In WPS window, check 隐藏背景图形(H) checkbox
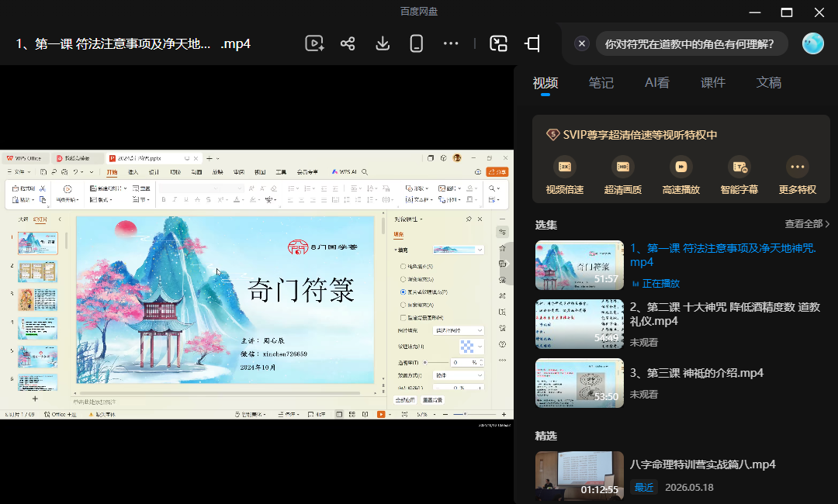The width and height of the screenshot is (838, 504). [x=403, y=318]
